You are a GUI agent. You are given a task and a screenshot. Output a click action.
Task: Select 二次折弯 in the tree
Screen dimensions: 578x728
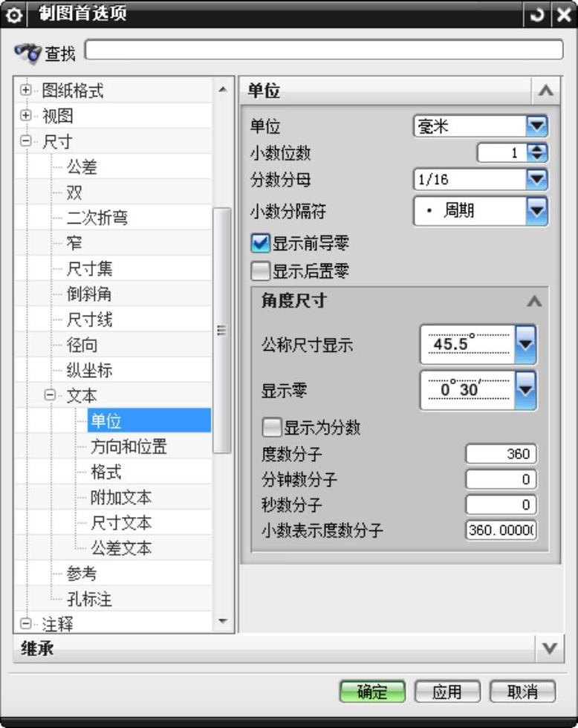point(97,217)
